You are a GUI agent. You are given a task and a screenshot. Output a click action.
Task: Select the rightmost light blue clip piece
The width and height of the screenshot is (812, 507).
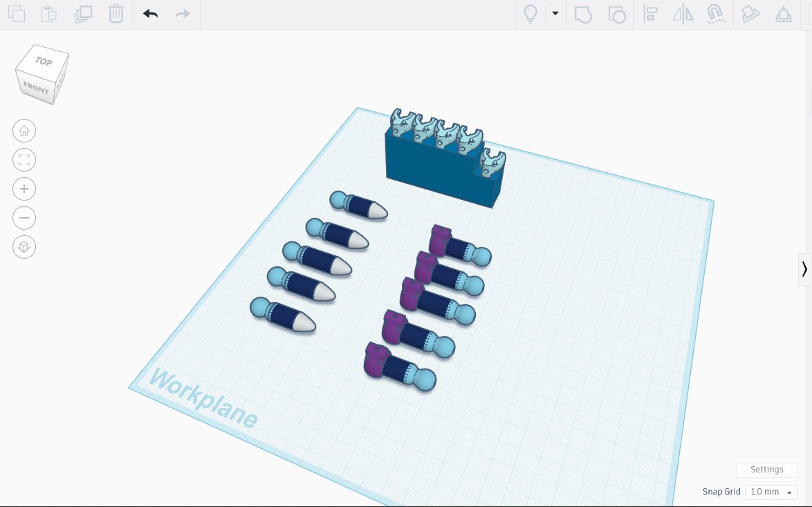click(492, 162)
